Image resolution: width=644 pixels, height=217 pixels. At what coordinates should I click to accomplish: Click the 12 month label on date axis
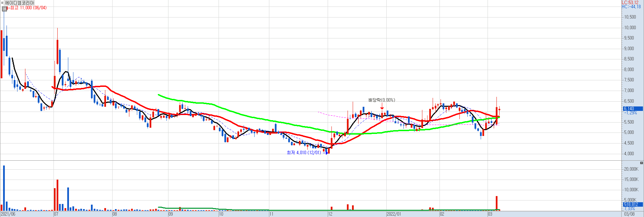click(x=330, y=214)
